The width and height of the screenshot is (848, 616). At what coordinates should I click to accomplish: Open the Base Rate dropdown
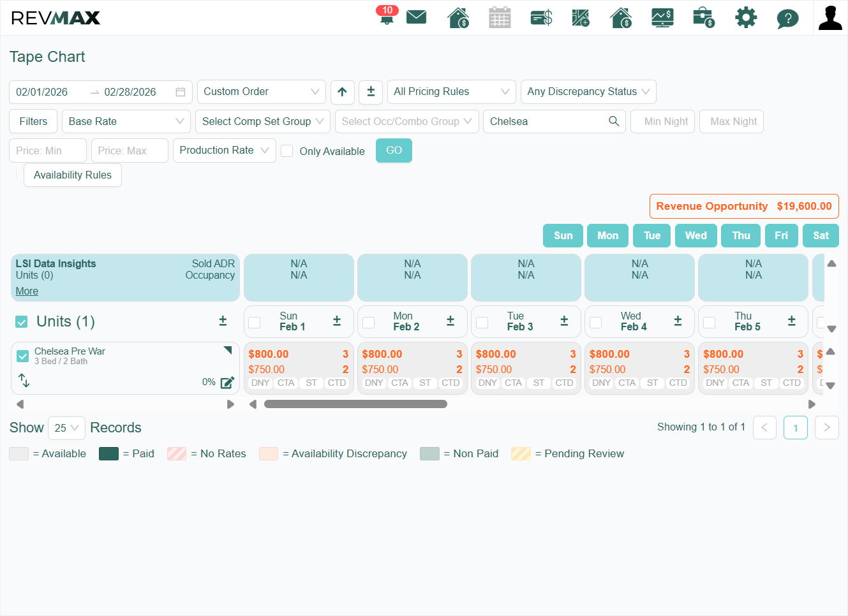pyautogui.click(x=126, y=121)
